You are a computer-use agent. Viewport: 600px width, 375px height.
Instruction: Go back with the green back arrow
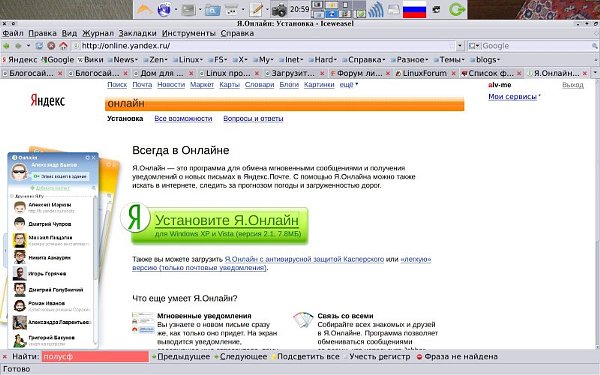pyautogui.click(x=6, y=46)
